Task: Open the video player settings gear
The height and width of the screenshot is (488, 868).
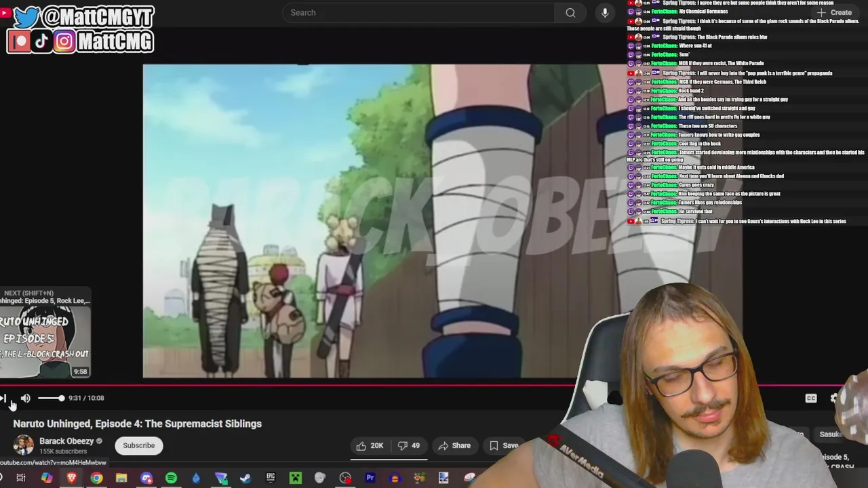Action: (x=835, y=399)
